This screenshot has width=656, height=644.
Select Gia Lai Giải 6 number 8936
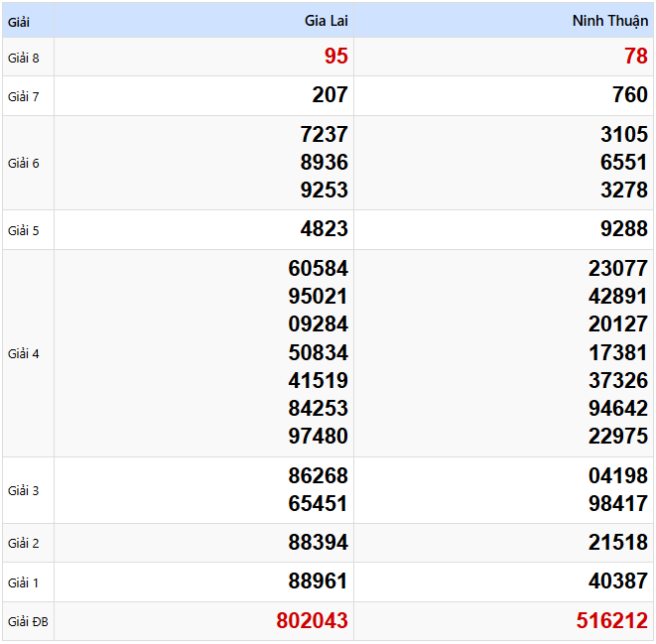tap(324, 163)
